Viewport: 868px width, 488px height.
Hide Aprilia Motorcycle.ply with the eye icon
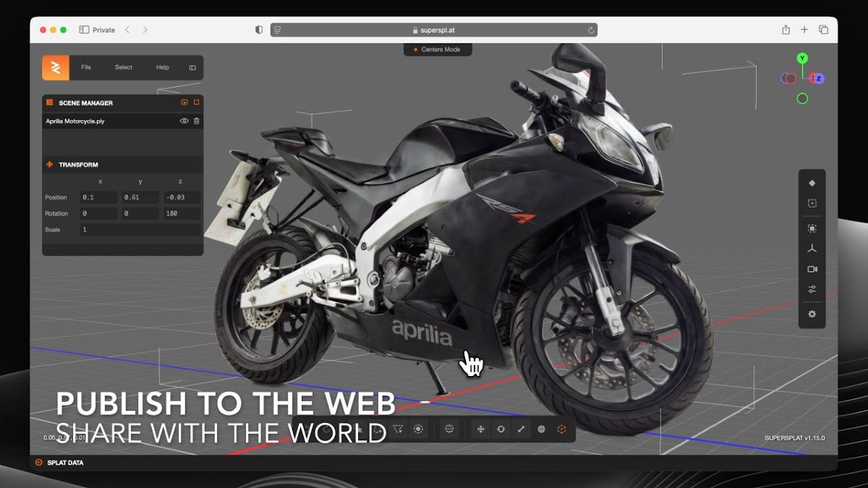pyautogui.click(x=184, y=121)
